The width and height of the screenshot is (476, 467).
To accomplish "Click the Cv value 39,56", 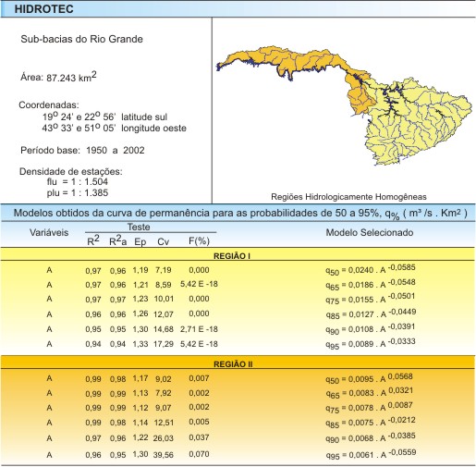I will click(x=164, y=455).
